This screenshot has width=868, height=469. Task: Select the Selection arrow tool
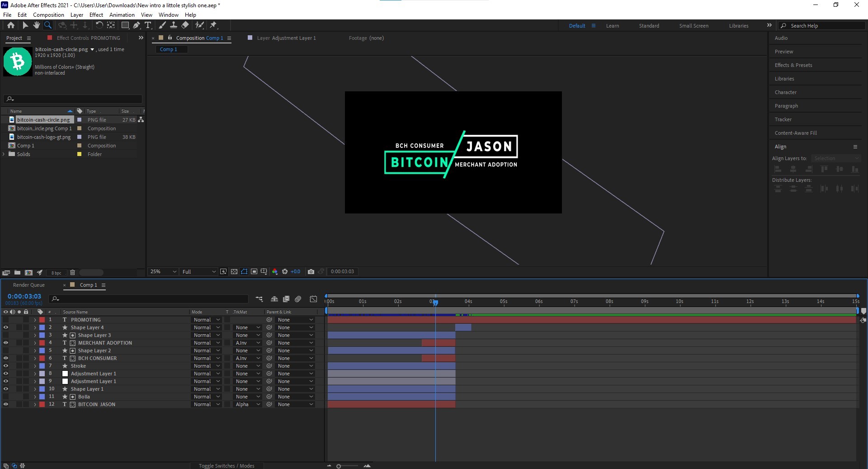click(25, 25)
